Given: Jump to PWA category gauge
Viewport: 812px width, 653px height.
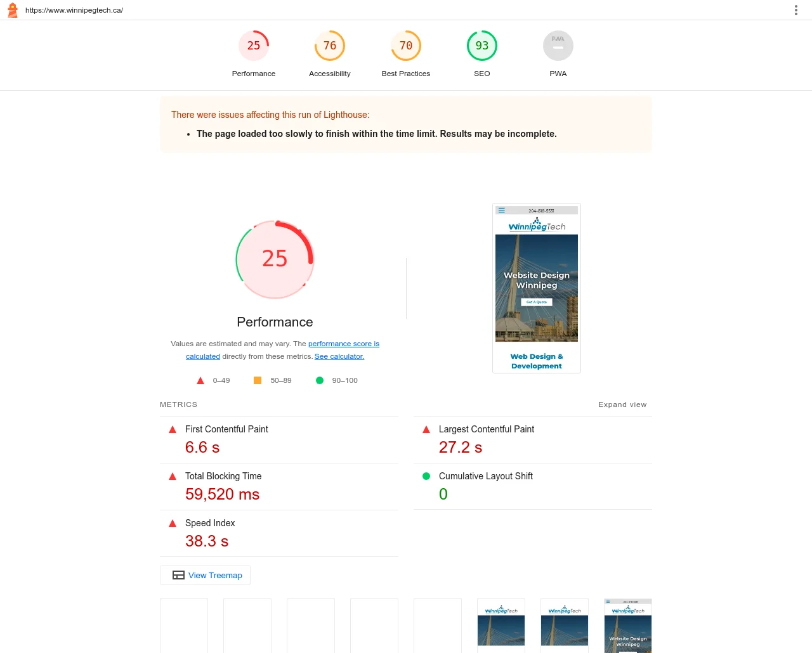Looking at the screenshot, I should [x=558, y=46].
